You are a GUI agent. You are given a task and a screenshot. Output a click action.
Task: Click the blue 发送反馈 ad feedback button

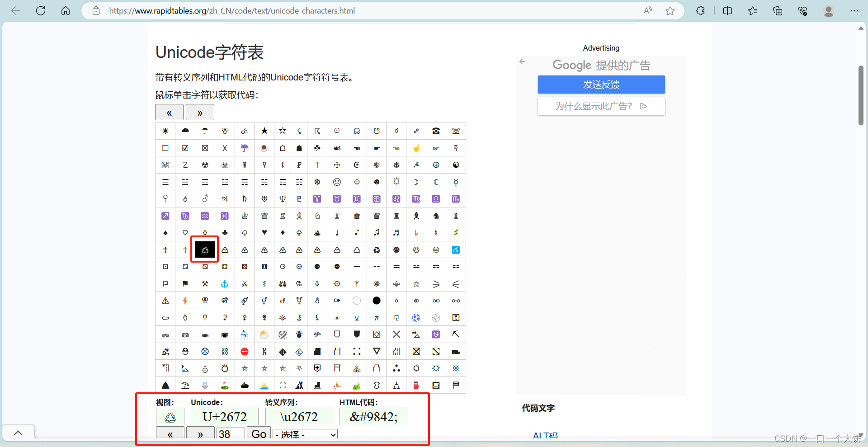(x=601, y=85)
